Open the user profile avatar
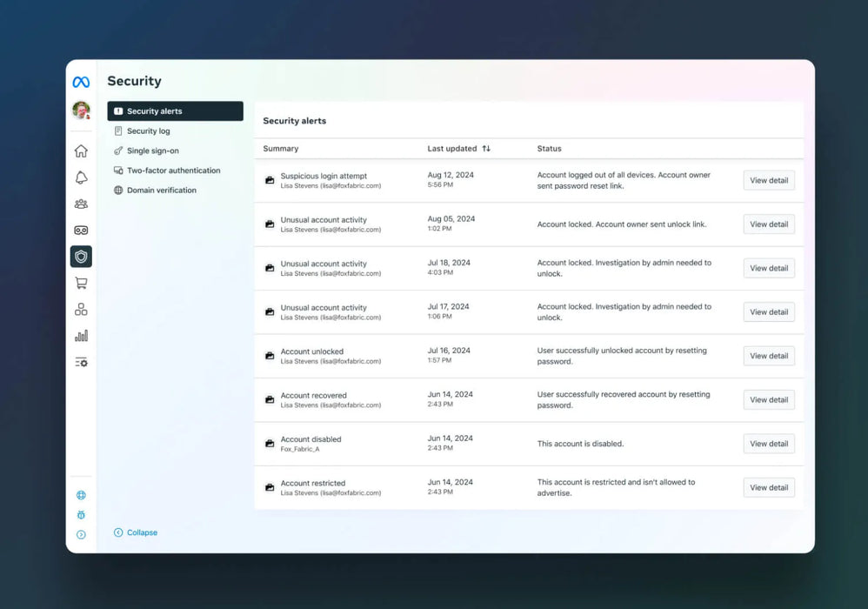Viewport: 868px width, 609px height. (x=81, y=110)
